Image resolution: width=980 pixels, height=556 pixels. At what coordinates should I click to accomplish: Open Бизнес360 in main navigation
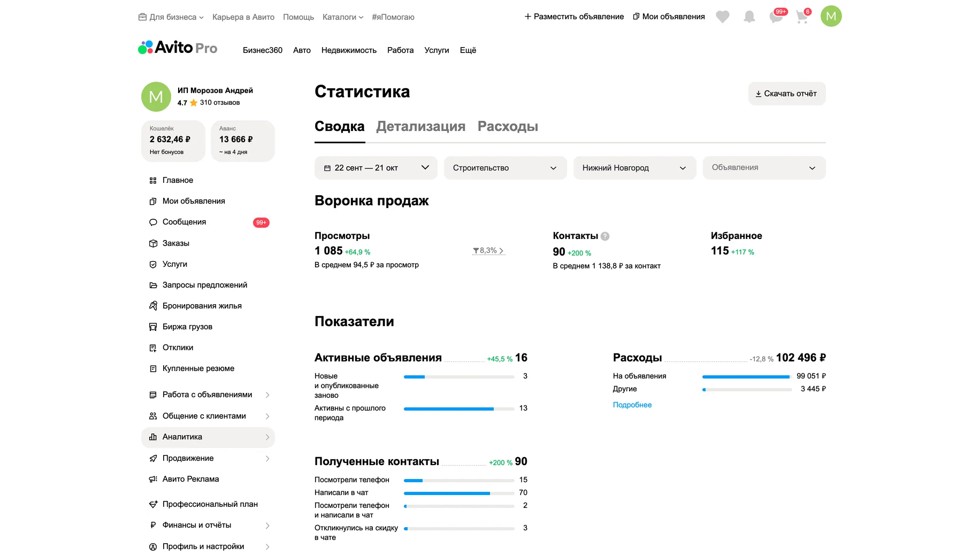(x=263, y=50)
